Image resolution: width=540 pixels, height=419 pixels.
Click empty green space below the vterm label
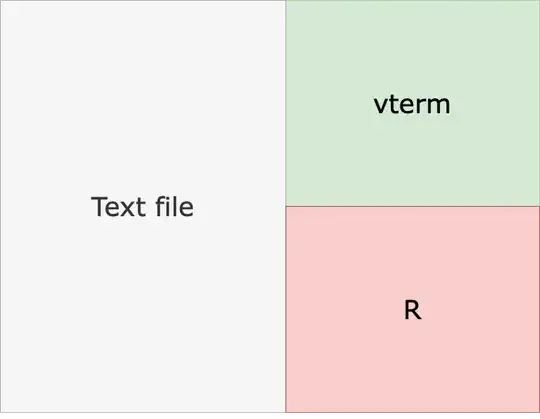pyautogui.click(x=412, y=162)
